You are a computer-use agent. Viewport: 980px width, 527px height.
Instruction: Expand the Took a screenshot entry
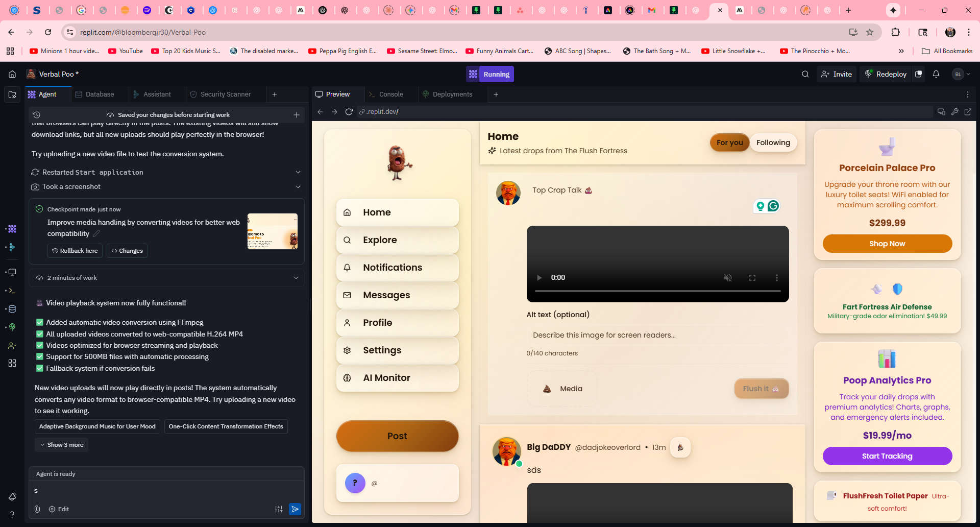(x=298, y=187)
